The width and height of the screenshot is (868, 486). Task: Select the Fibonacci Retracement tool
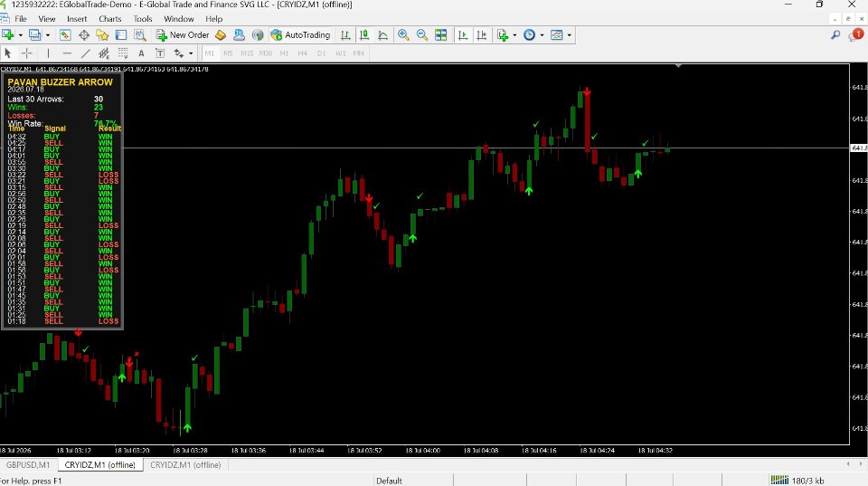coord(123,53)
